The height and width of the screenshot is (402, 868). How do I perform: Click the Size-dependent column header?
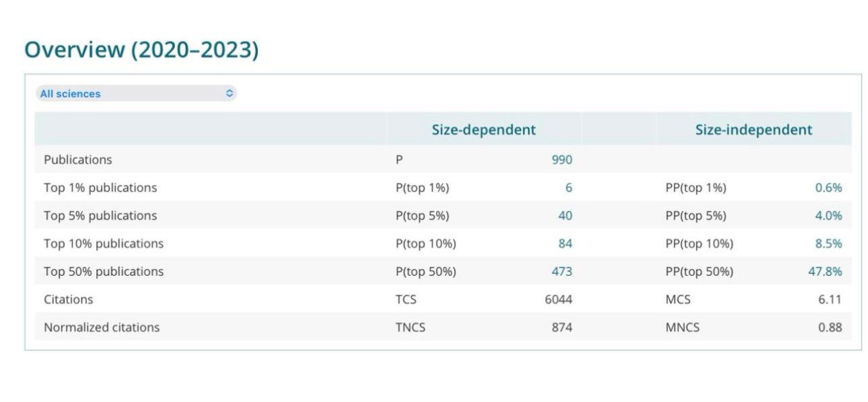pyautogui.click(x=484, y=130)
